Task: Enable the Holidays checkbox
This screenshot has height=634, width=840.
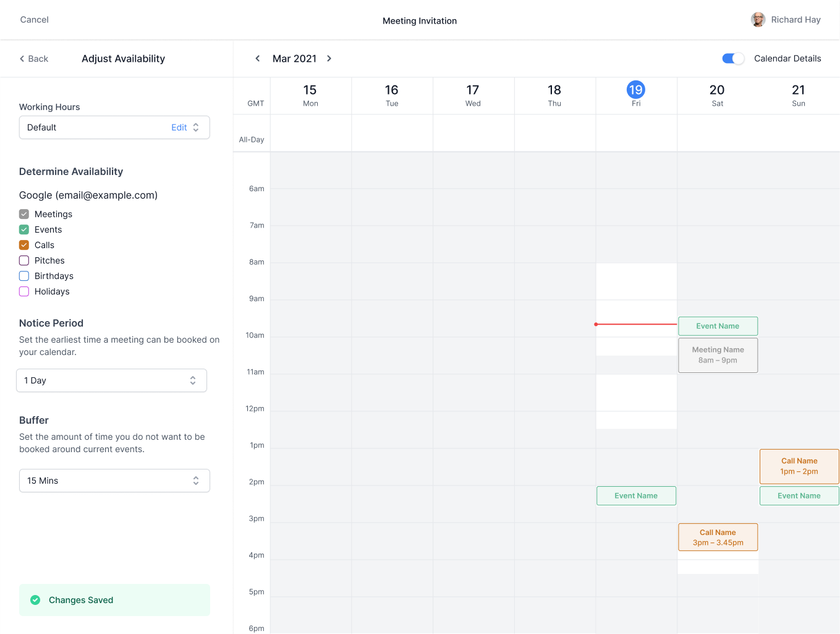Action: click(x=23, y=291)
